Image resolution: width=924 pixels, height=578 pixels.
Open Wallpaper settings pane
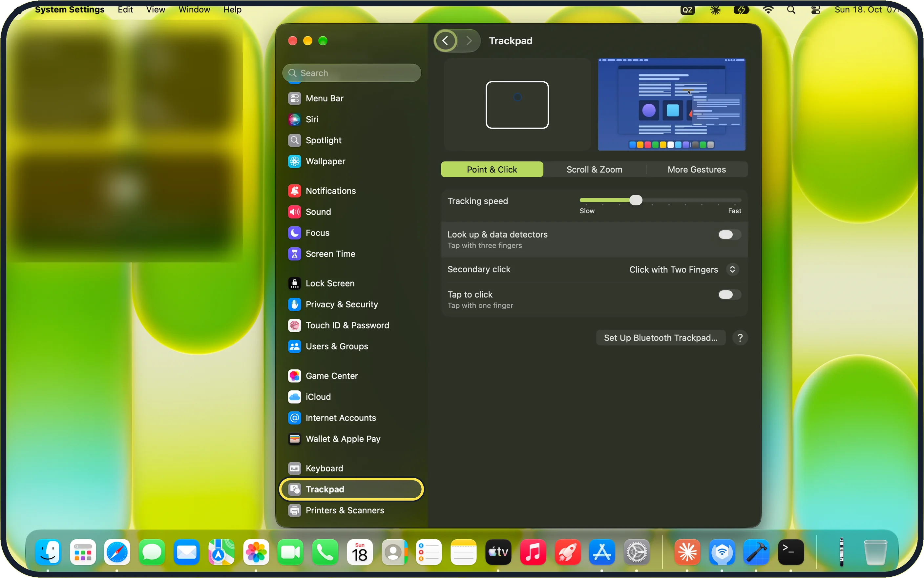[x=351, y=161]
